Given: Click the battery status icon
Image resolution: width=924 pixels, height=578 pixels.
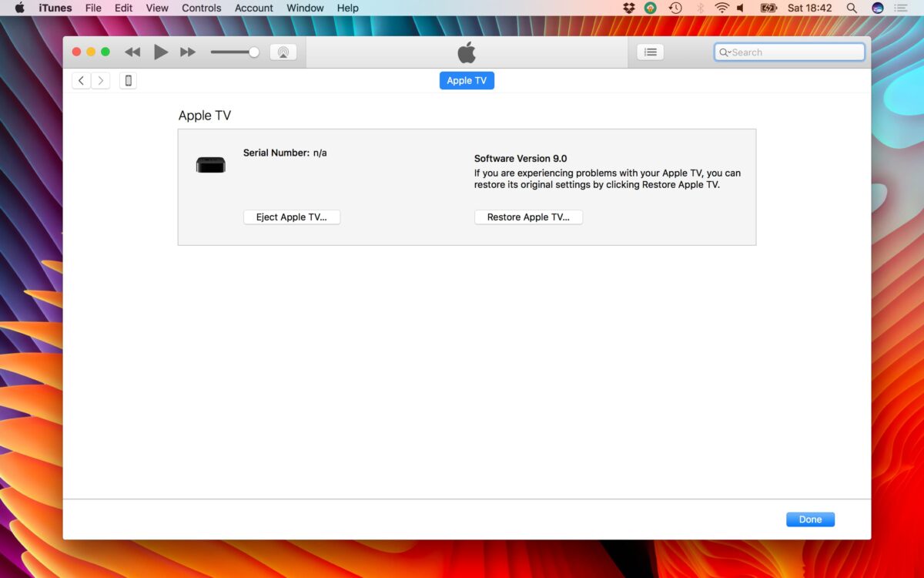Looking at the screenshot, I should (x=768, y=8).
